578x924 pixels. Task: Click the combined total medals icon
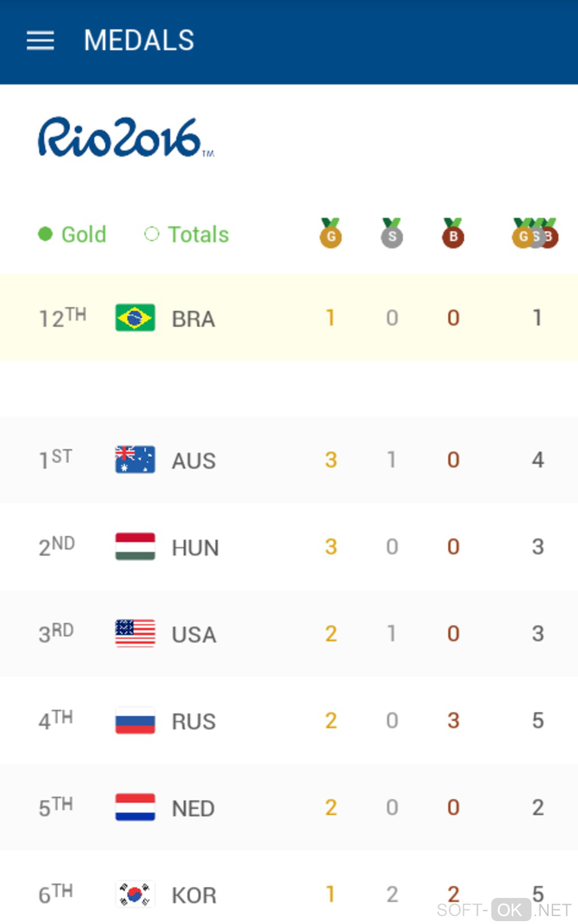(535, 233)
